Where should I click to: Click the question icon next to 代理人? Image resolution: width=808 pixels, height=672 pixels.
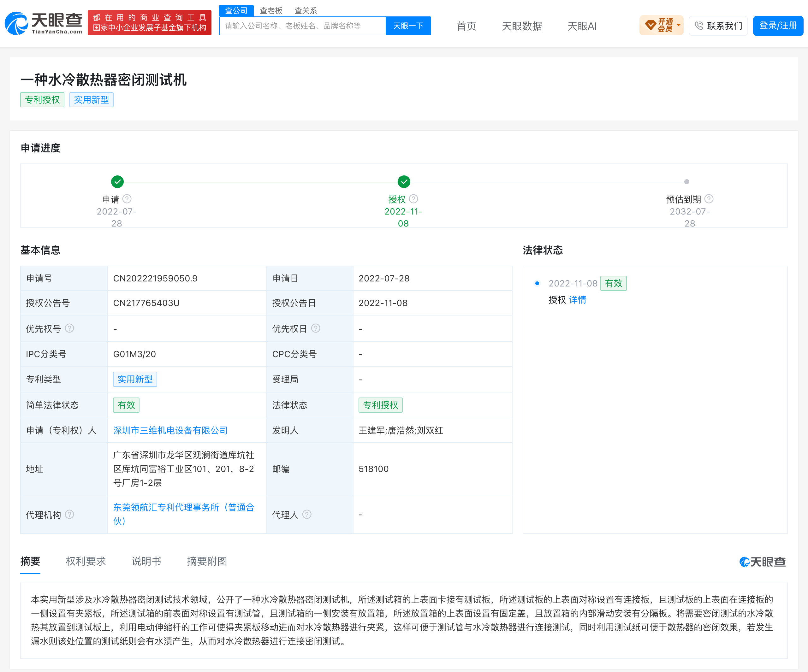tap(307, 515)
